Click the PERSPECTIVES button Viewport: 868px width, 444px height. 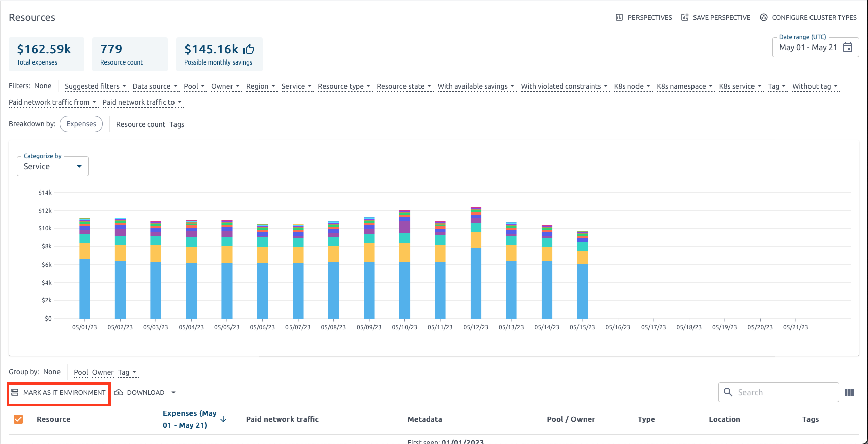[x=644, y=17]
